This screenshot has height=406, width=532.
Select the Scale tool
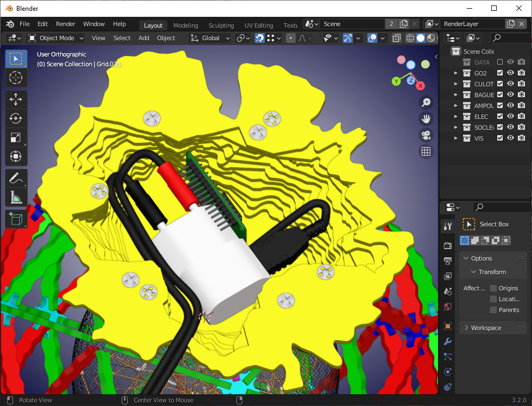tap(16, 138)
